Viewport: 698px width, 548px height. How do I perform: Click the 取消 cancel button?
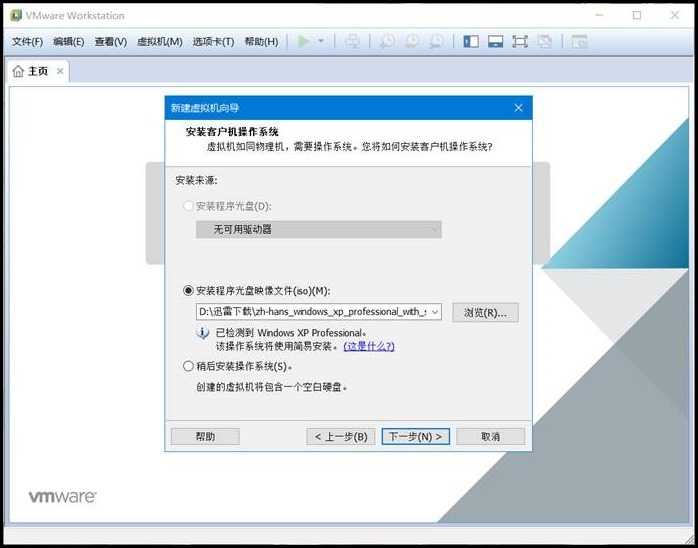[x=491, y=437]
